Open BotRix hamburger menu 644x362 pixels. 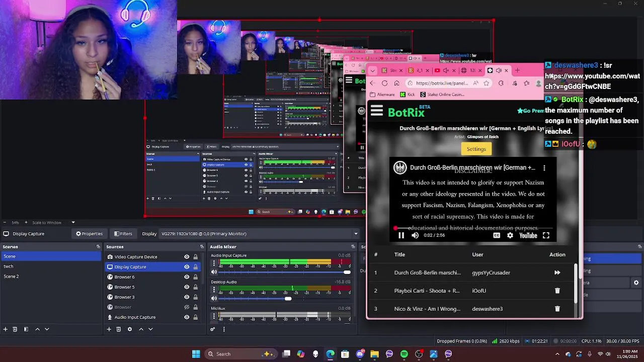377,111
